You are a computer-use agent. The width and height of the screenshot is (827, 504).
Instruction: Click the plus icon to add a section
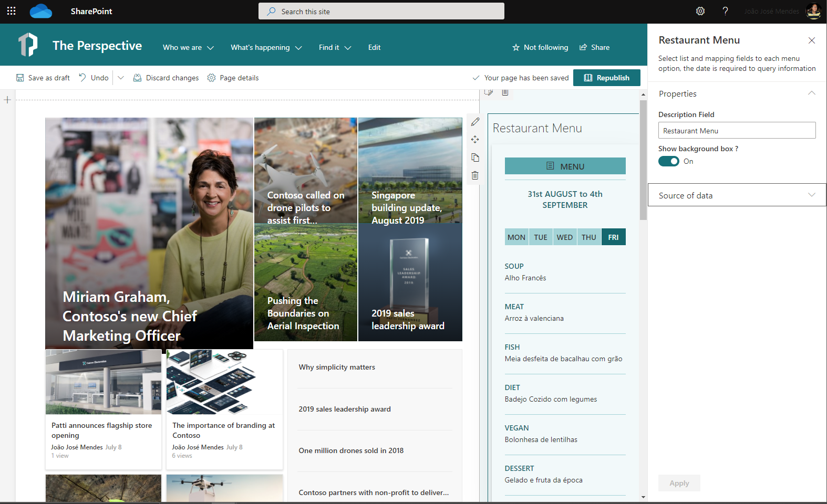coord(7,100)
